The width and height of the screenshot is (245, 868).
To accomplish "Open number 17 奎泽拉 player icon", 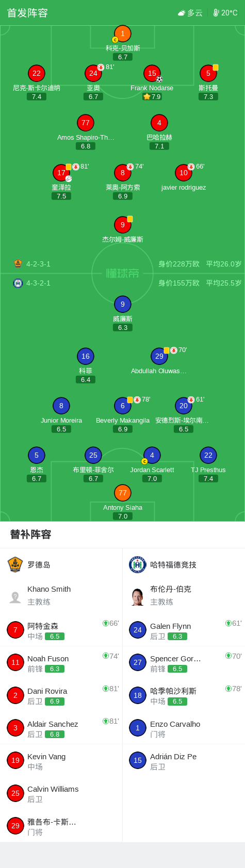I will click(61, 173).
